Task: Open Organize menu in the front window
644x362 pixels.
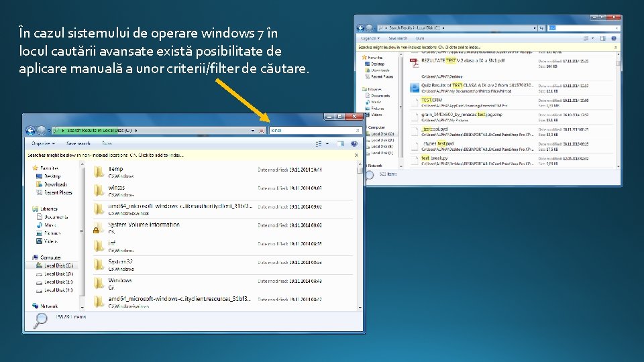Action: (x=43, y=143)
